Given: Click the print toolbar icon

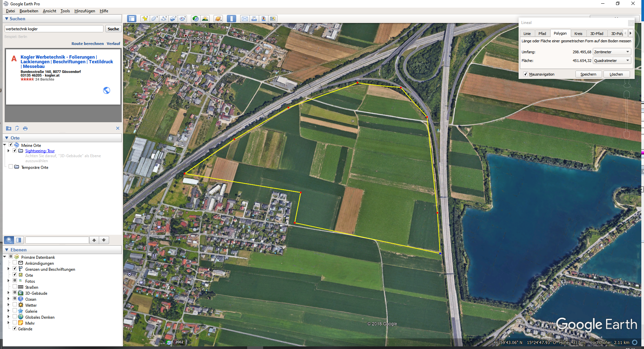Looking at the screenshot, I should pyautogui.click(x=254, y=19).
